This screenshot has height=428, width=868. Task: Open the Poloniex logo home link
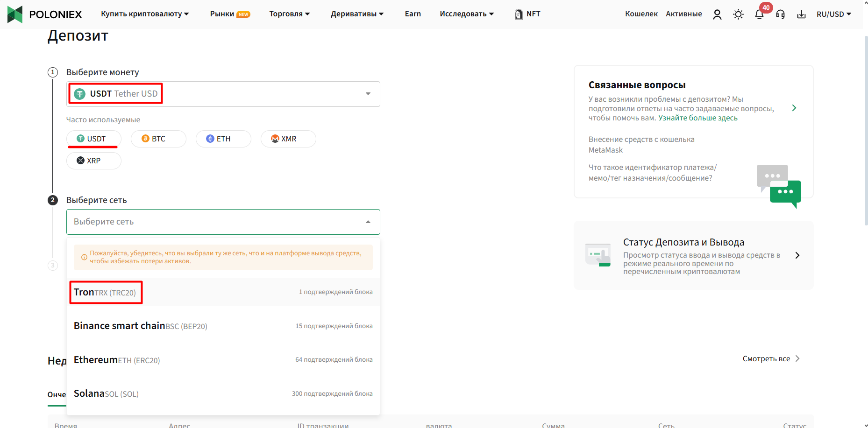[45, 14]
